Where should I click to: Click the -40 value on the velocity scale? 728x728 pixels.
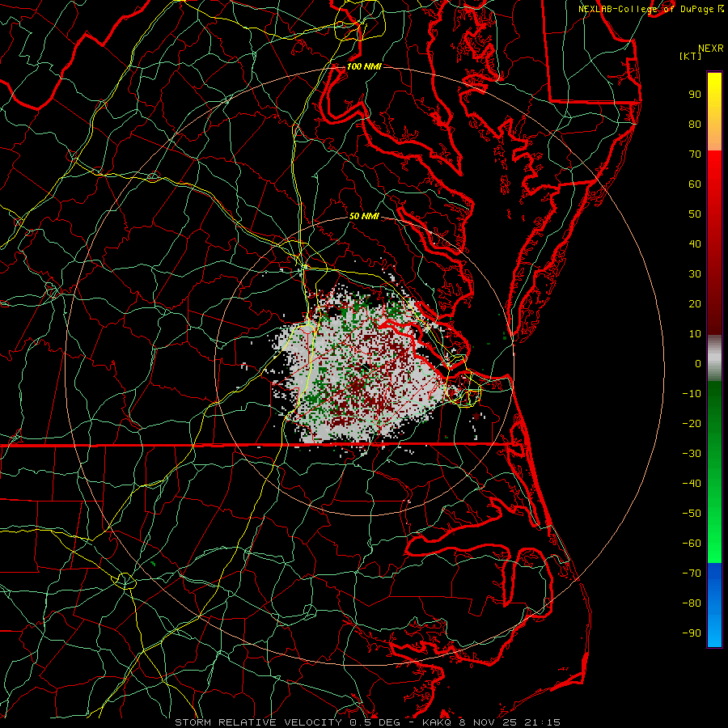[692, 484]
